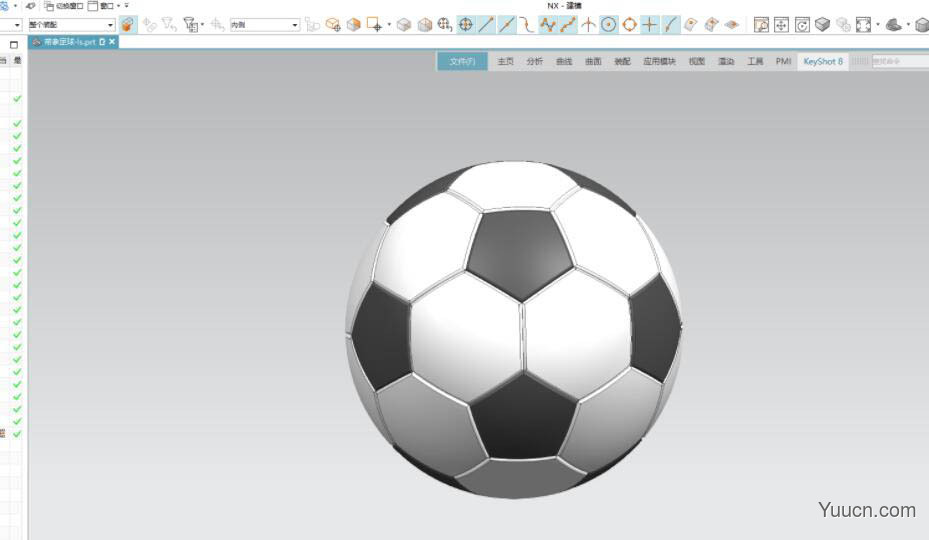
Task: Click the Existing Point plus snap icon
Action: click(649, 25)
